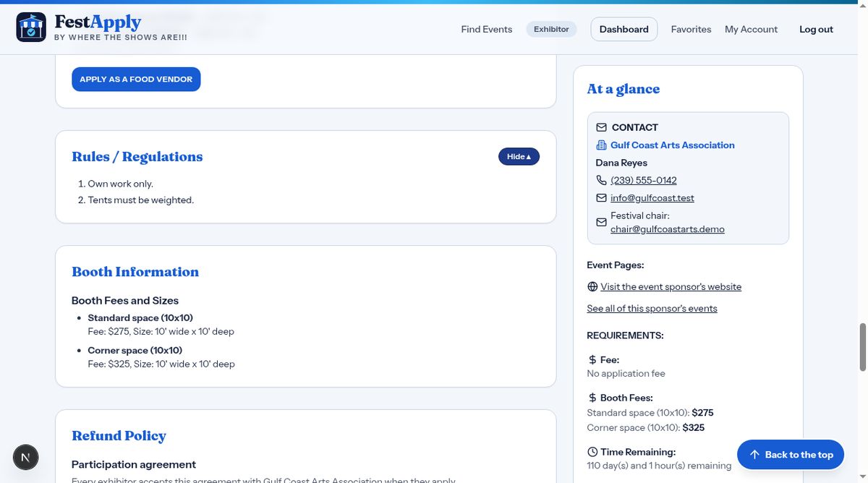This screenshot has height=483, width=868.
Task: Click the FestApply wordmark text
Action: pos(98,22)
